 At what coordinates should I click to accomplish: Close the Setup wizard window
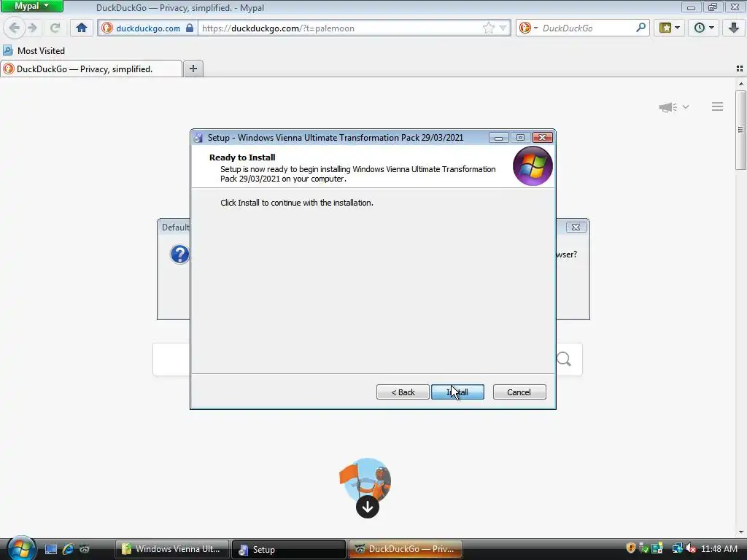coord(542,138)
